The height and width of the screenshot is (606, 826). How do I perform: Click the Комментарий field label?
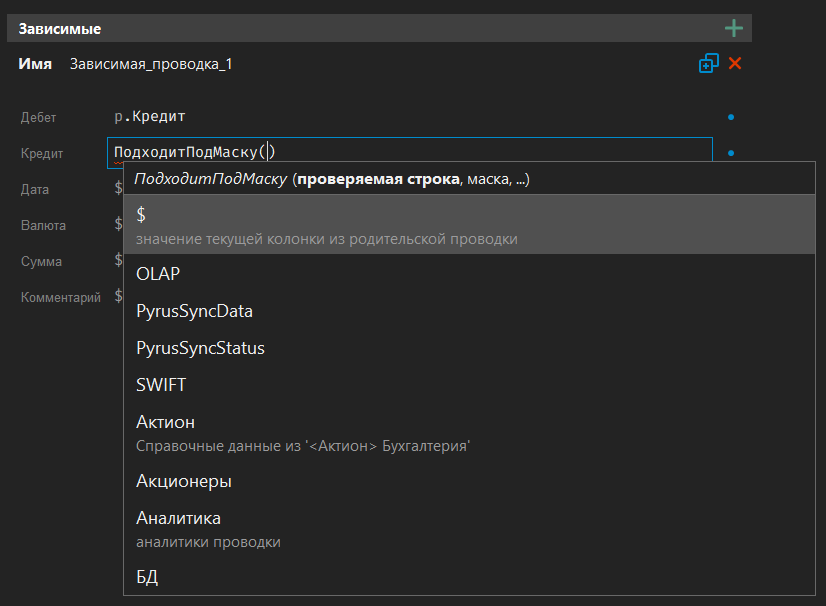61,297
